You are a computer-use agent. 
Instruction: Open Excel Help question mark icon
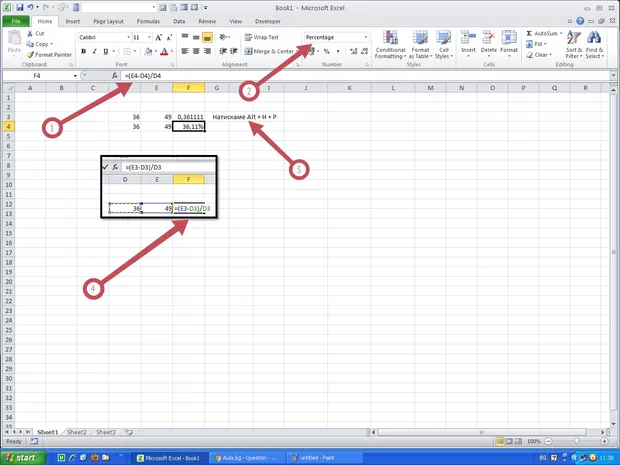580,21
